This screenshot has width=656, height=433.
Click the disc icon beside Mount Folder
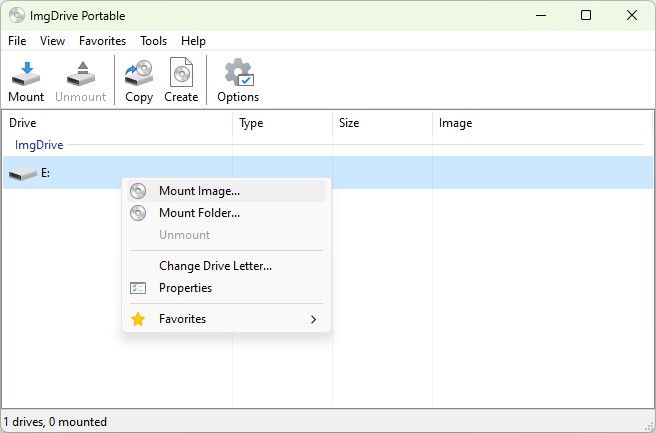[138, 213]
